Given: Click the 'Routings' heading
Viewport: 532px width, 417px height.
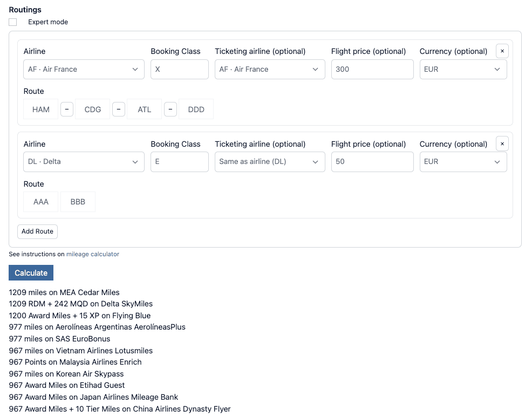Looking at the screenshot, I should 25,10.
